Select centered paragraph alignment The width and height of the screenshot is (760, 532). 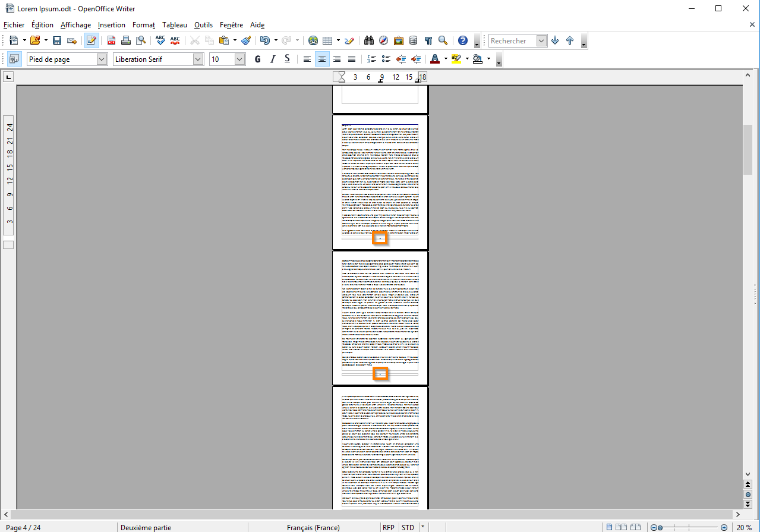point(322,59)
